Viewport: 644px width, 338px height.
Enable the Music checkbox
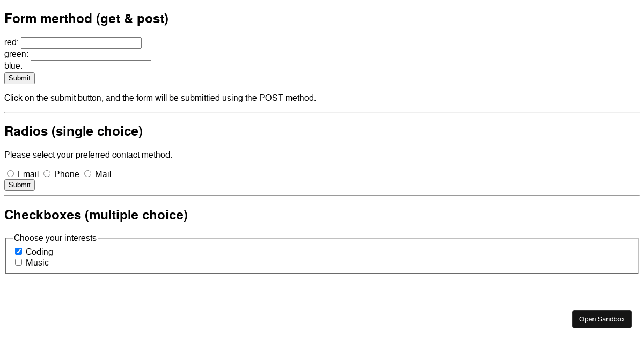pyautogui.click(x=18, y=262)
